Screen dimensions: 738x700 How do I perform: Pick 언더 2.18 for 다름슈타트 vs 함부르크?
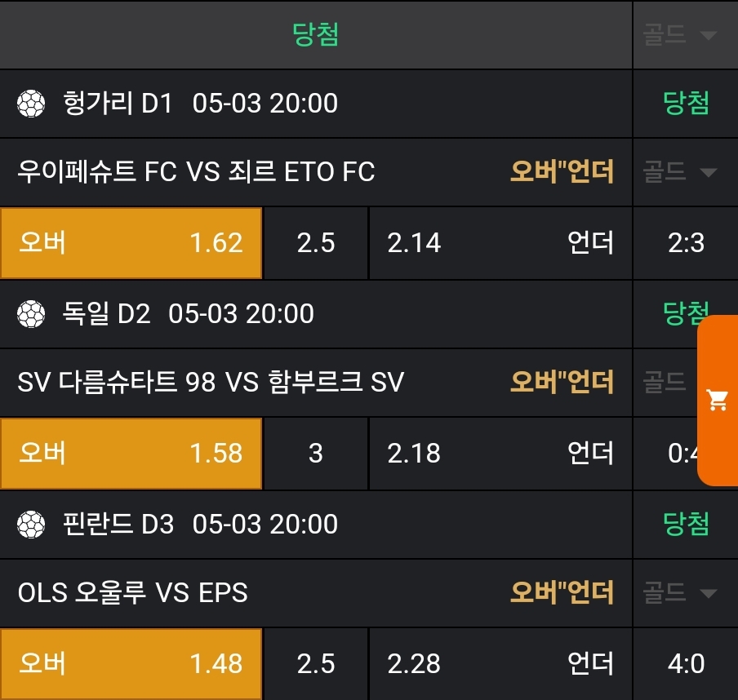[x=500, y=454]
